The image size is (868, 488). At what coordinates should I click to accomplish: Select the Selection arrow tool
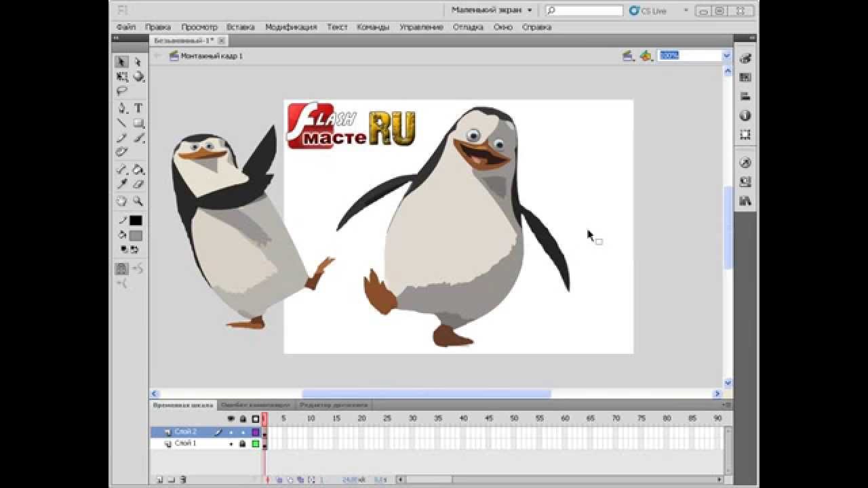point(121,62)
